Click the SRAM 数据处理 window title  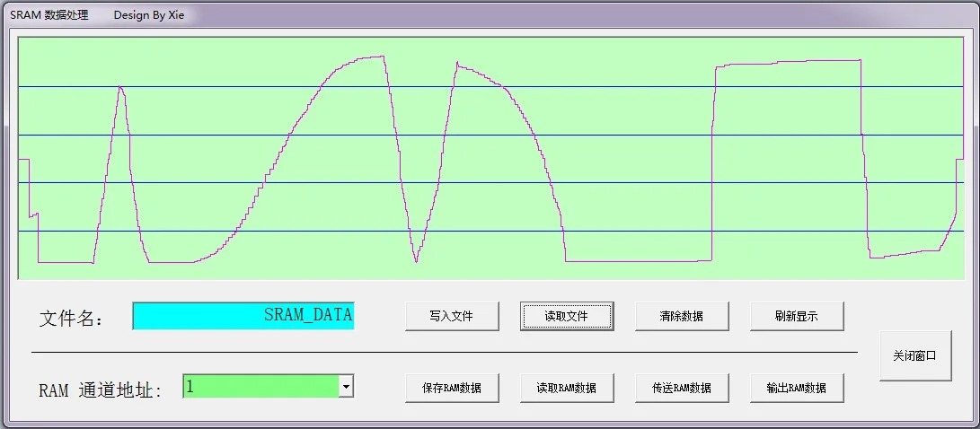[x=49, y=15]
